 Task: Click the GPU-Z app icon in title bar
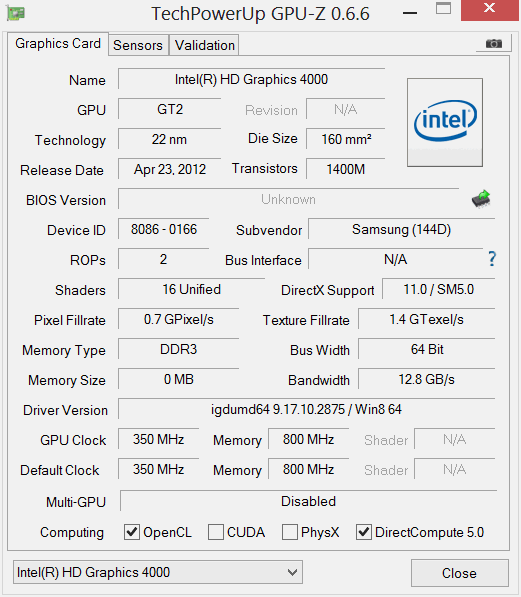coord(16,13)
